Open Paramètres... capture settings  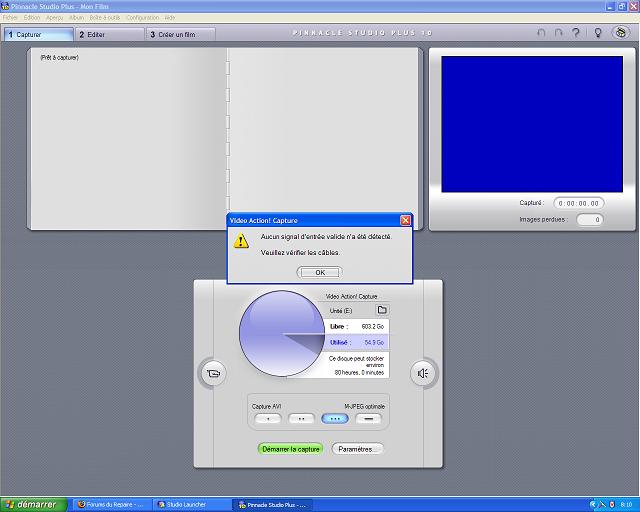(357, 449)
